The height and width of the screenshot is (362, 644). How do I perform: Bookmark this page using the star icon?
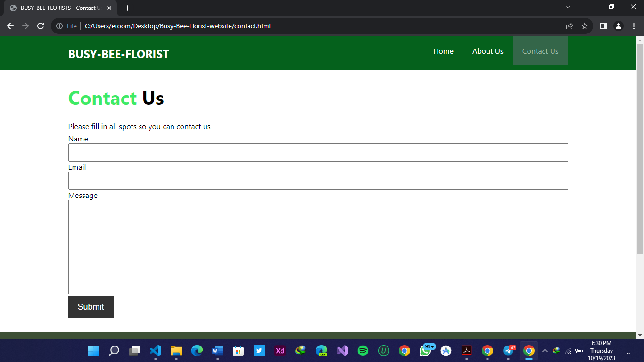pyautogui.click(x=585, y=26)
